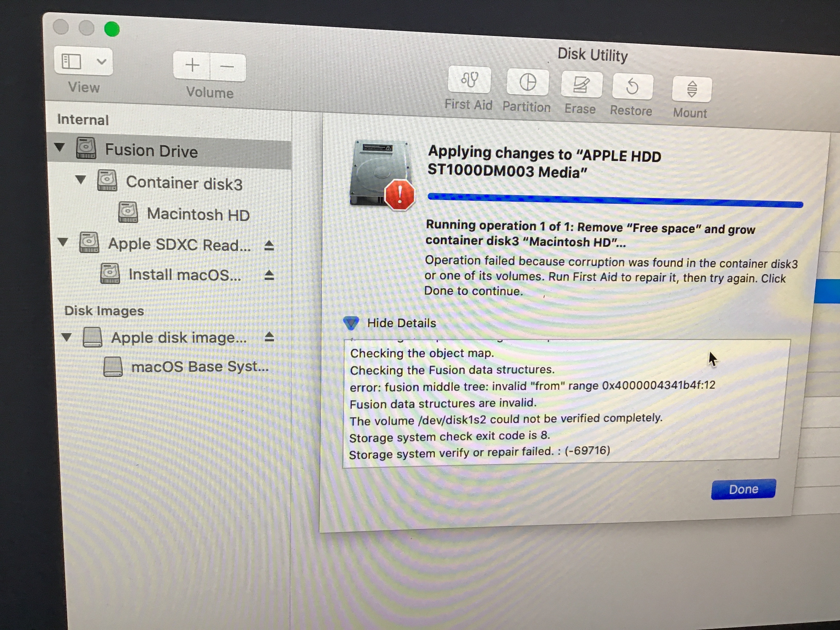The width and height of the screenshot is (840, 630).
Task: Collapse Apple SDXC Reader disclosure triangle
Action: (x=63, y=242)
